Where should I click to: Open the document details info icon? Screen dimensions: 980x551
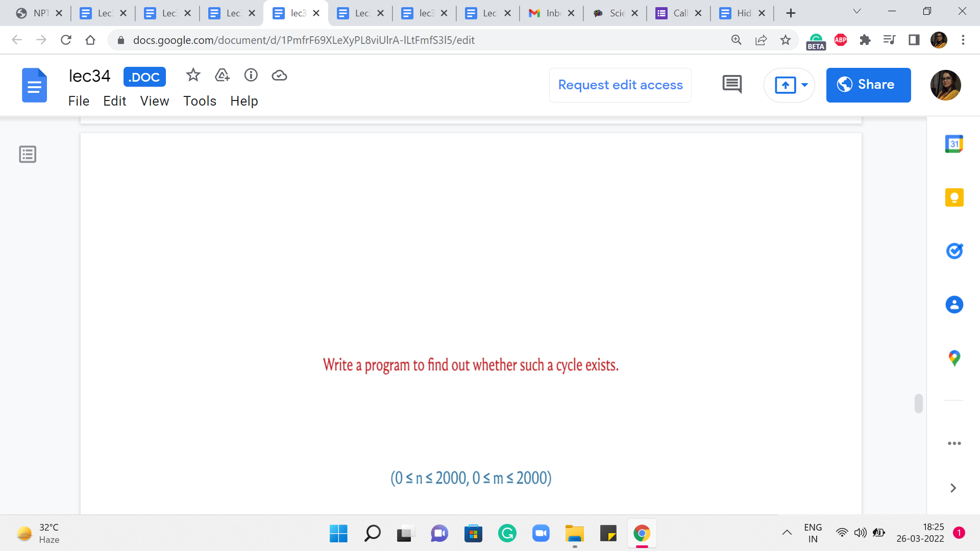pos(251,76)
